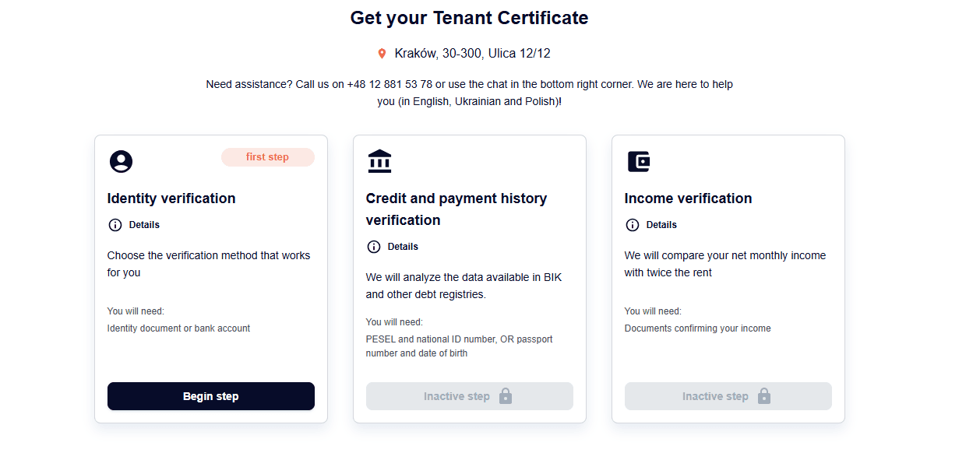Select the Income verification card title
The width and height of the screenshot is (980, 453).
tap(688, 198)
